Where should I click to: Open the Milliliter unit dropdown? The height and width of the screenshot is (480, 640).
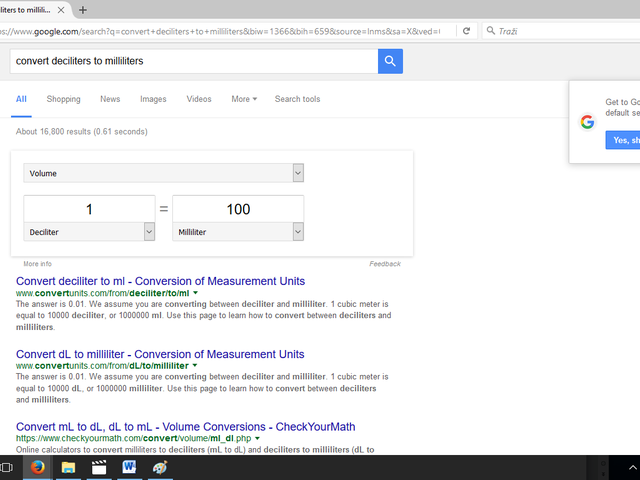[x=298, y=232]
